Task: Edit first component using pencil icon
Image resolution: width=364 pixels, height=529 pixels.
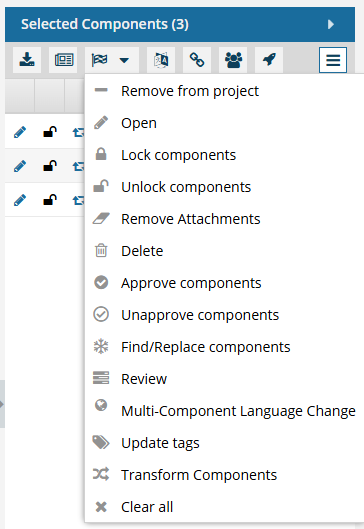Action: pos(20,132)
